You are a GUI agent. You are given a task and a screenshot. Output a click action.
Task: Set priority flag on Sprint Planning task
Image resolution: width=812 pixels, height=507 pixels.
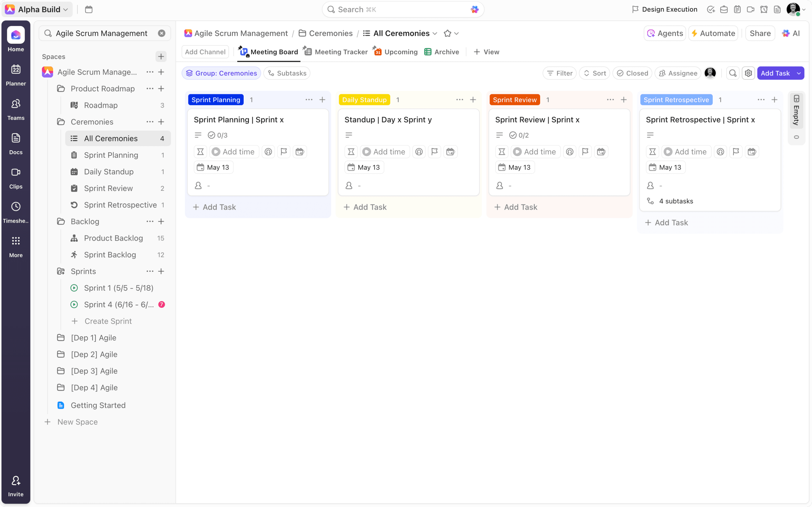pos(283,152)
